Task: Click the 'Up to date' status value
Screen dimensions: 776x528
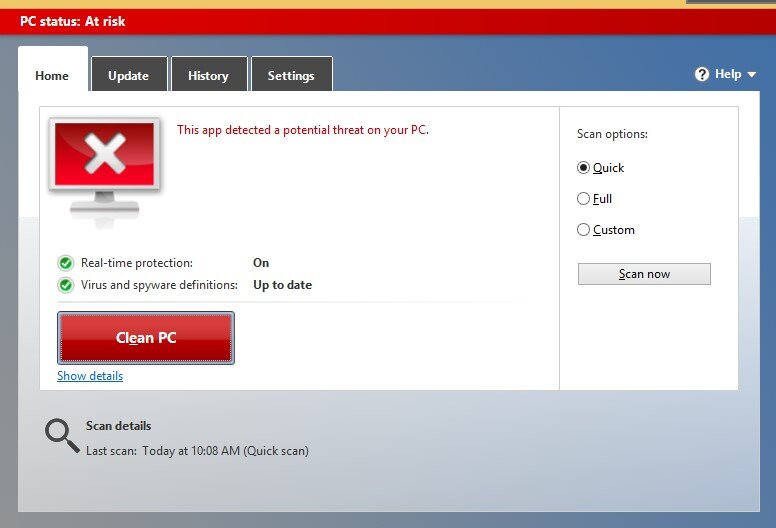Action: tap(283, 285)
